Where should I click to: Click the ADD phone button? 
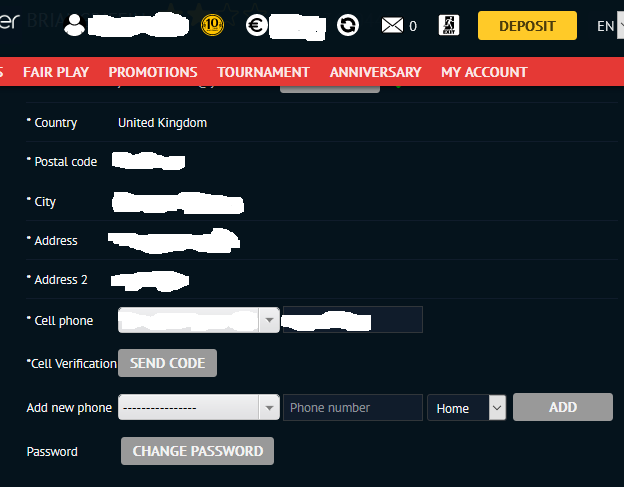pos(563,407)
